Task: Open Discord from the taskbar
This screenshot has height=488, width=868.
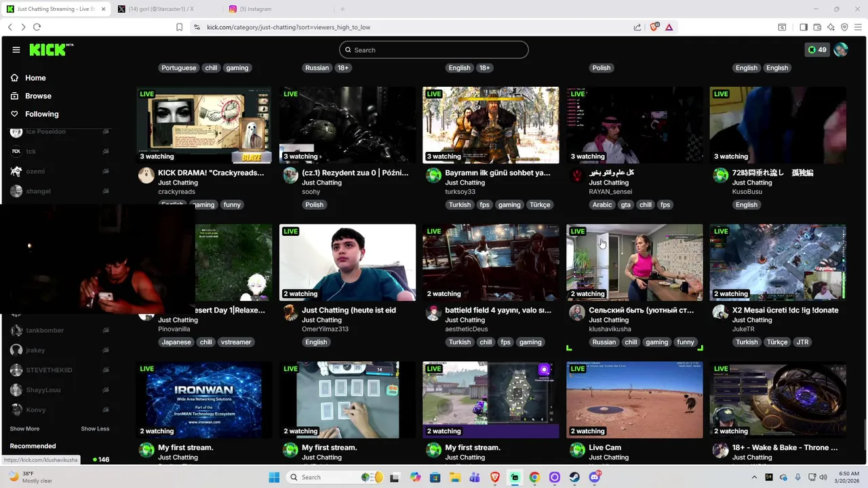Action: tap(595, 477)
